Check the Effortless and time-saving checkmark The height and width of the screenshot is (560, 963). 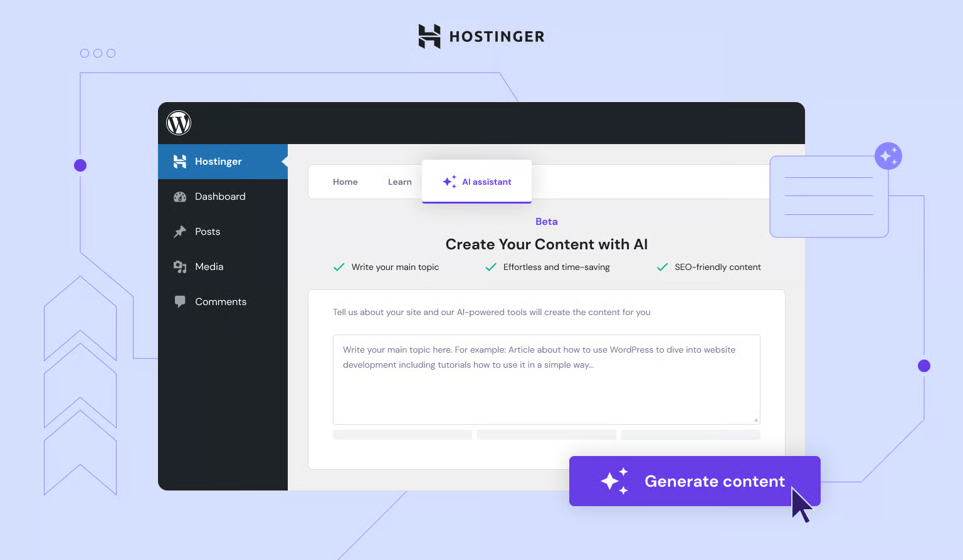click(491, 266)
